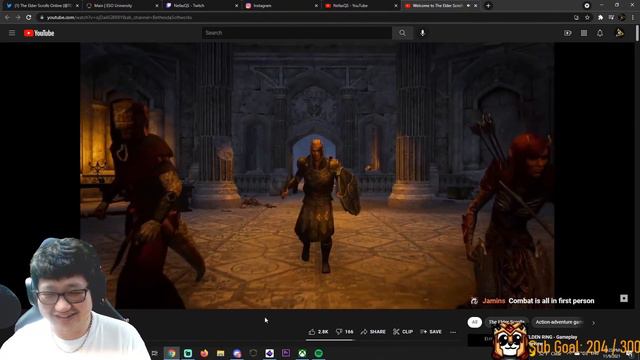The width and height of the screenshot is (640, 360).
Task: Open the Create video camera icon
Action: click(568, 33)
